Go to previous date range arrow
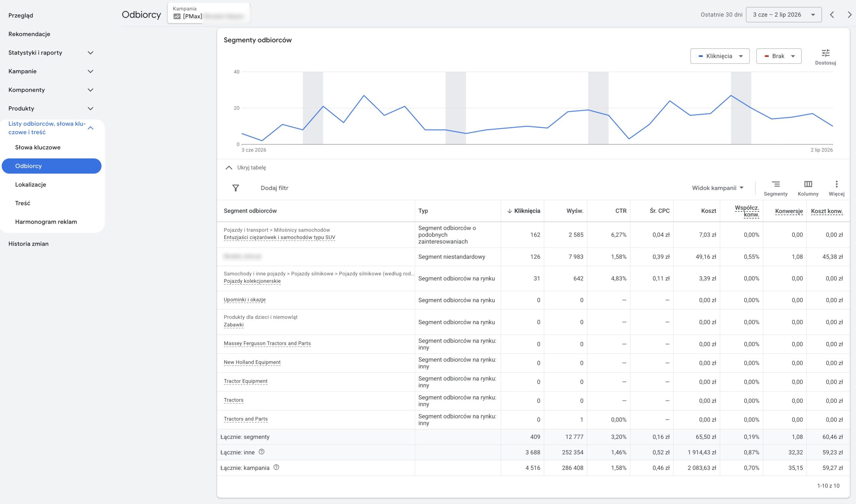This screenshot has height=504, width=856. [832, 15]
